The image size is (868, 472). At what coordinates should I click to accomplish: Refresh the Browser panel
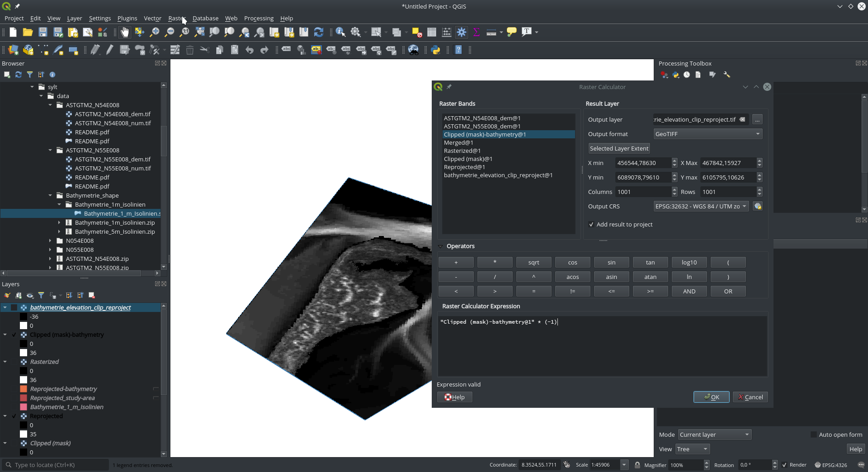pyautogui.click(x=18, y=75)
